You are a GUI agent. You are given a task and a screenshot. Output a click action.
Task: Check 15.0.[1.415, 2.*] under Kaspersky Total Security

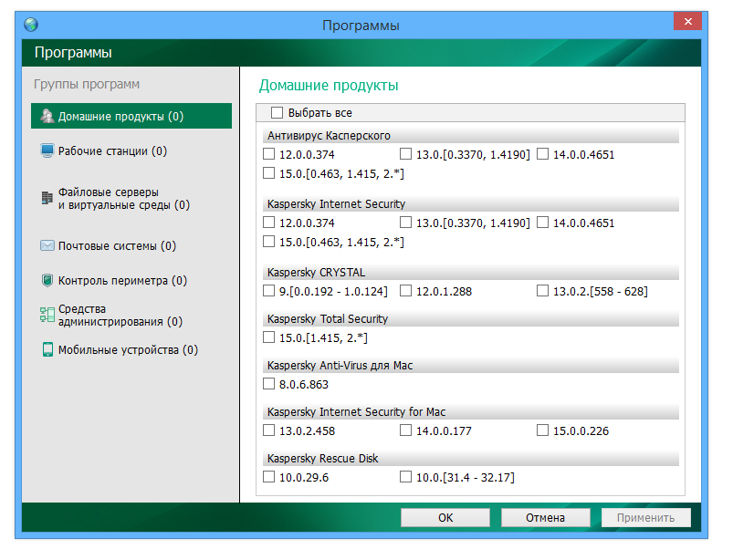[268, 337]
